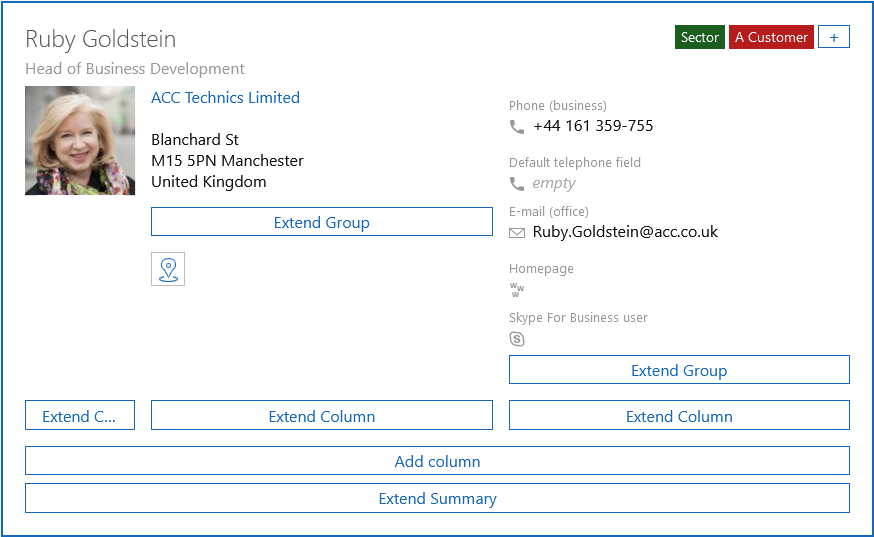
Task: Click the empty default telephone field
Action: [x=554, y=184]
